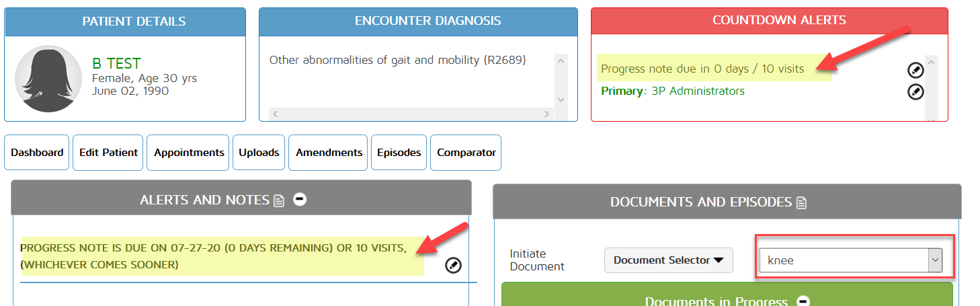This screenshot has width=980, height=306.
Task: Go to Appointments
Action: 189,153
